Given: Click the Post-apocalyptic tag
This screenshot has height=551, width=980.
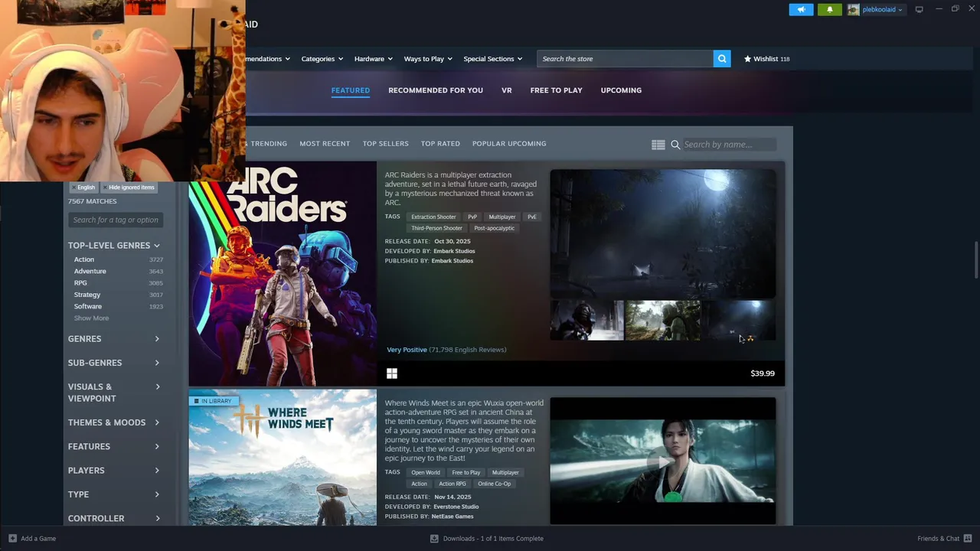Looking at the screenshot, I should click(x=494, y=228).
